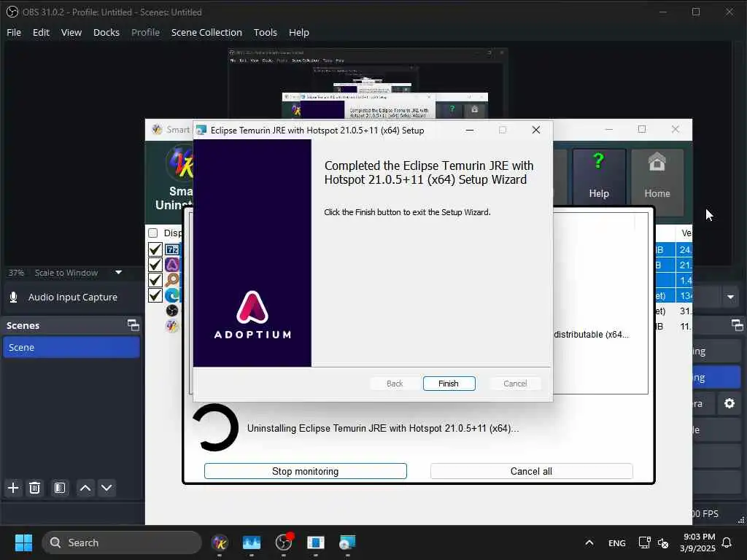The image size is (747, 560).
Task: Expand the dropdown arrow beside audio mixer
Action: pos(730,297)
